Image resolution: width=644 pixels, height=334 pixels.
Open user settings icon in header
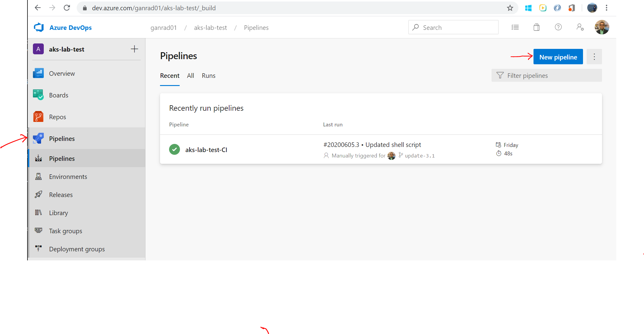point(580,27)
